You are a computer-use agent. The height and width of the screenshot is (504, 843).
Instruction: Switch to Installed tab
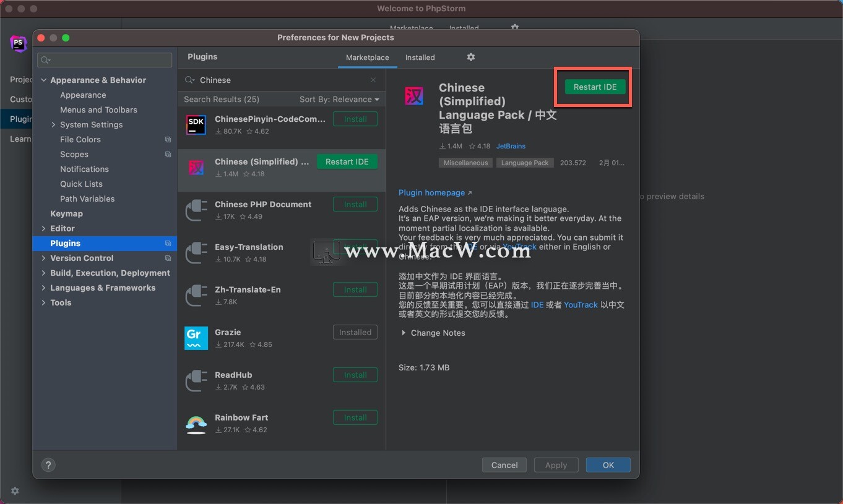click(420, 58)
